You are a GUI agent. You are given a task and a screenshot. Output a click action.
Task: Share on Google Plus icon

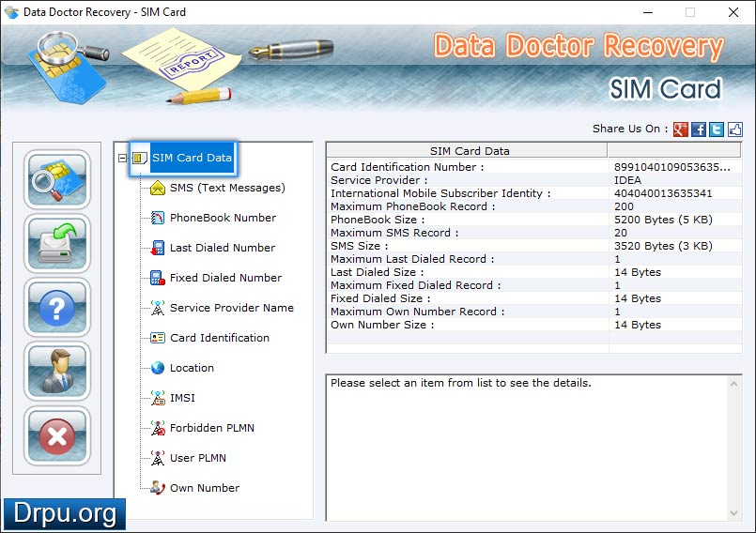680,129
